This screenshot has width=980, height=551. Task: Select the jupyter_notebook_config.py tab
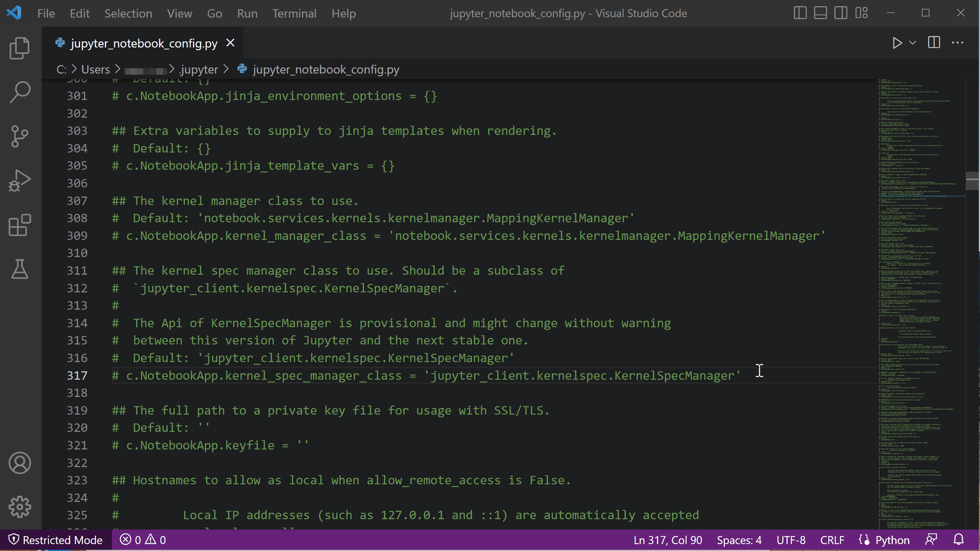click(x=143, y=43)
